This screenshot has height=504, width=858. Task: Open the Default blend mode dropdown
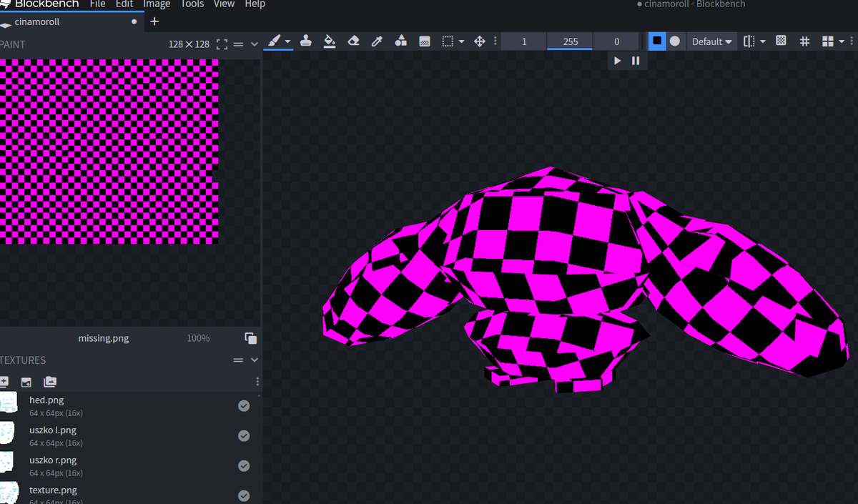(711, 41)
